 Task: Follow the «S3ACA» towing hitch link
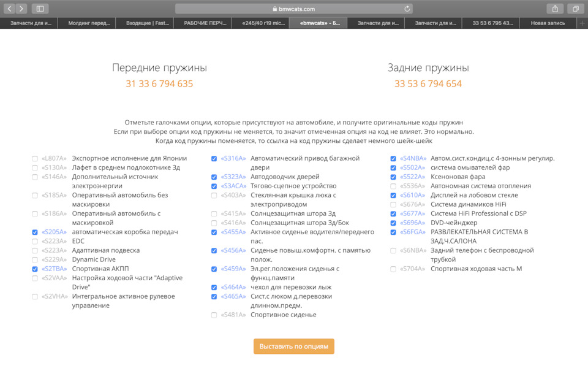pos(233,186)
